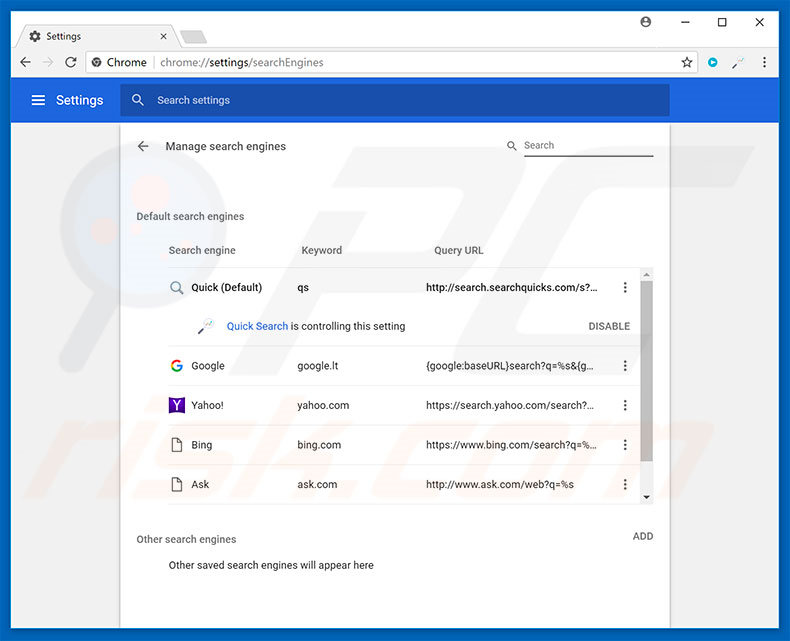Click the qs keyword text
790x641 pixels.
point(303,288)
